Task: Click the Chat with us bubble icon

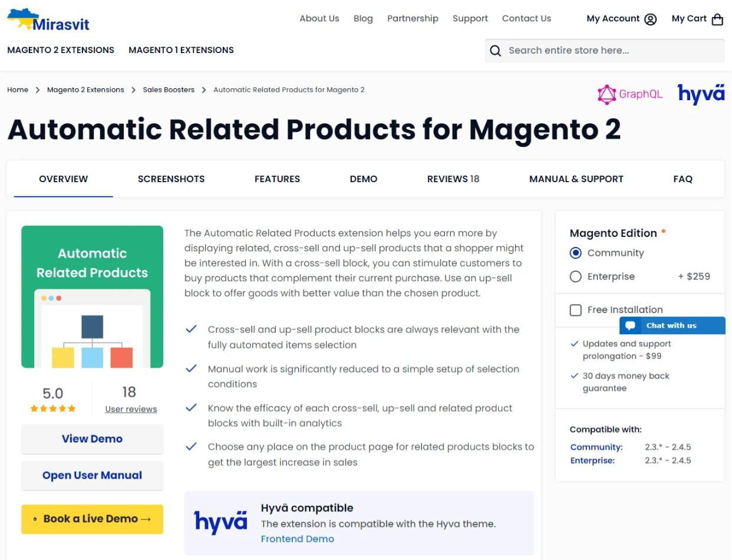Action: point(630,325)
